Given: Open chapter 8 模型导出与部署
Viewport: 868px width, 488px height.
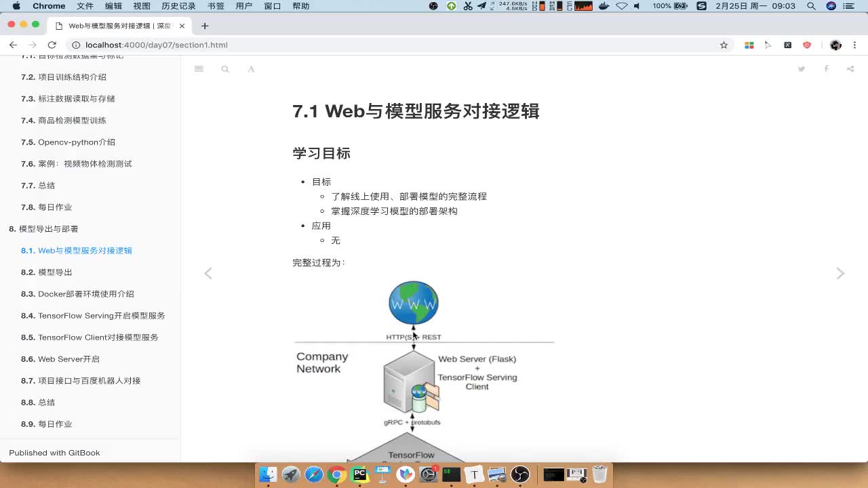Looking at the screenshot, I should point(43,228).
